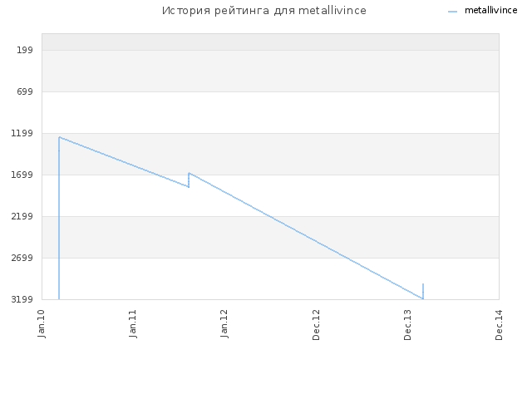Click the Jan.12 x-axis label
The width and height of the screenshot is (532, 399).
tap(224, 323)
